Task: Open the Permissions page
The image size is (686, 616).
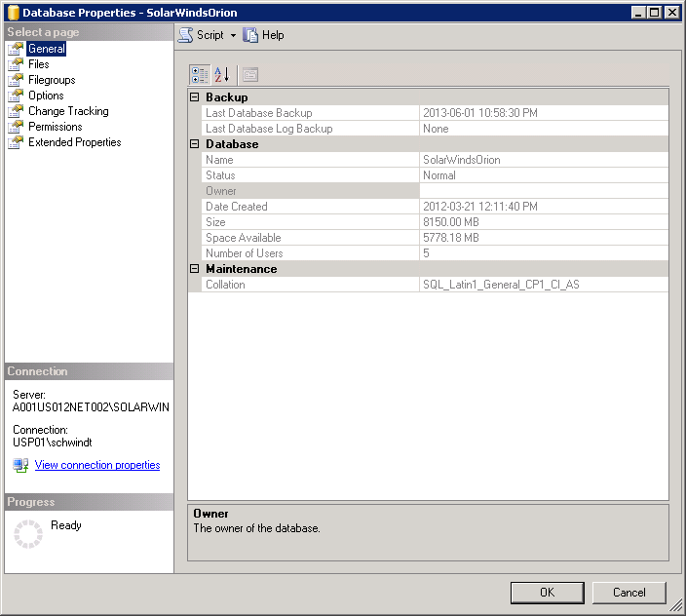Action: pyautogui.click(x=56, y=127)
